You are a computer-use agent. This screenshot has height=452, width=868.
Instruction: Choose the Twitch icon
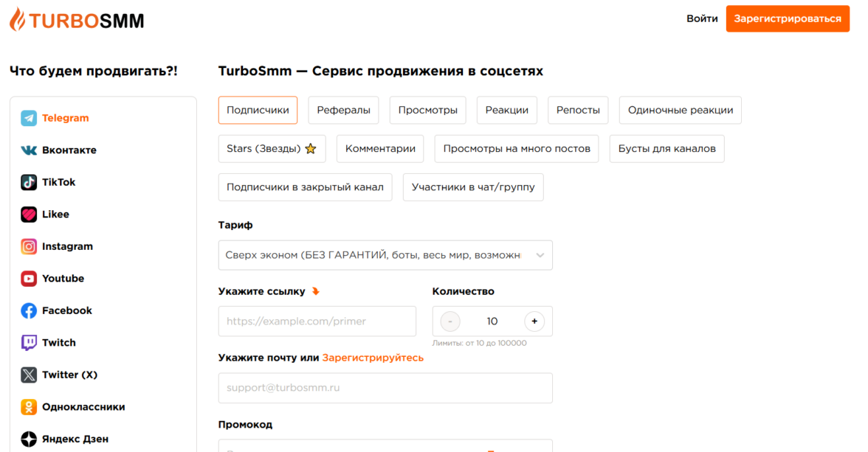29,343
